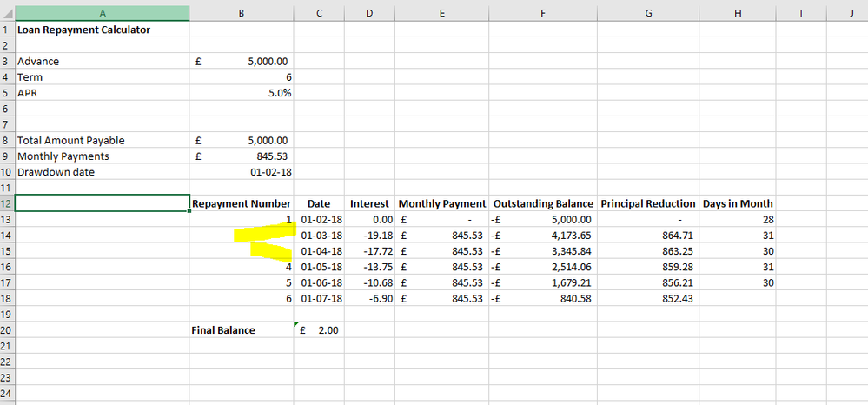Image resolution: width=868 pixels, height=405 pixels.
Task: Select the 'Loan Repayment Calculator' title cell
Action: tap(103, 30)
